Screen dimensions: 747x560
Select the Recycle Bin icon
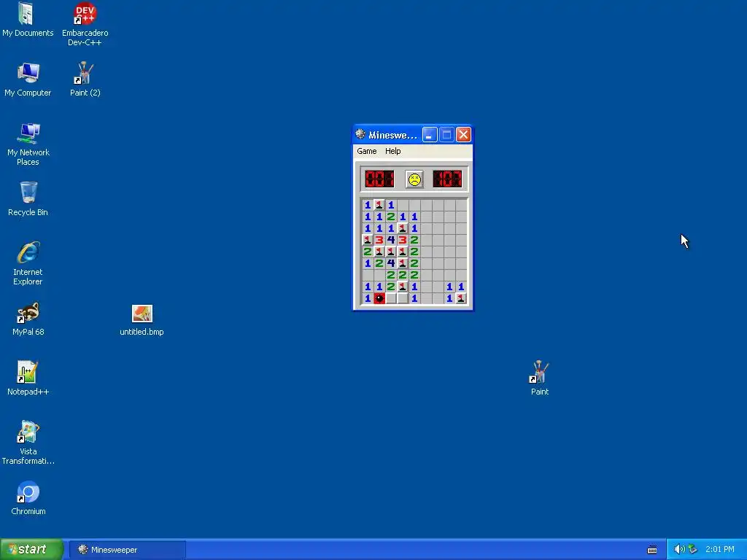click(28, 199)
